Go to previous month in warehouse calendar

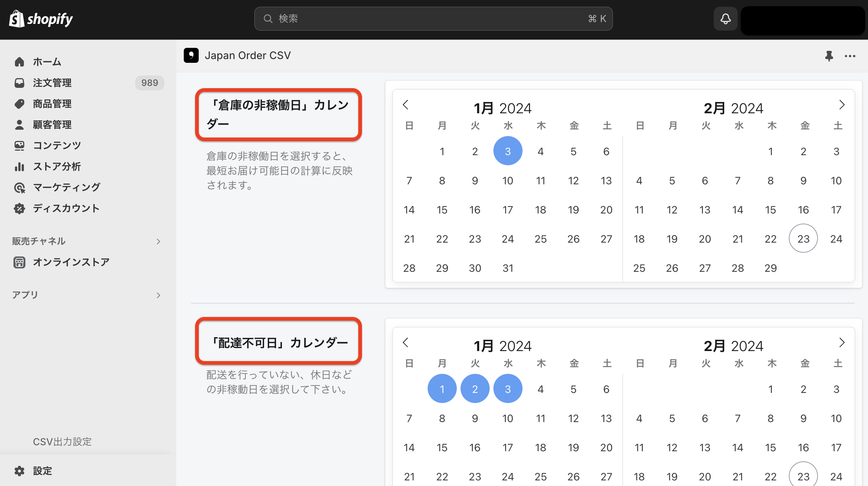point(406,105)
